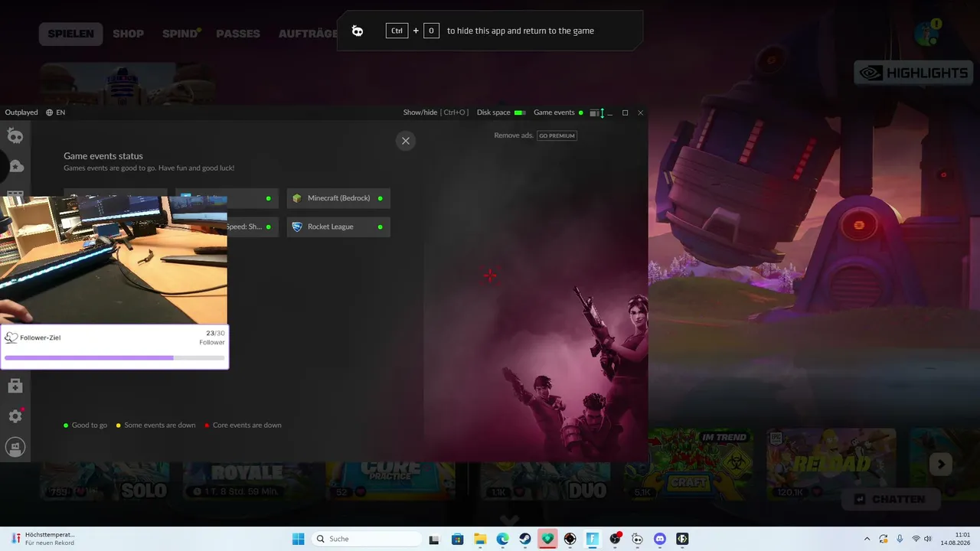Screen dimensions: 980x551
Task: Select the SOLO game mode tile
Action: click(x=103, y=482)
